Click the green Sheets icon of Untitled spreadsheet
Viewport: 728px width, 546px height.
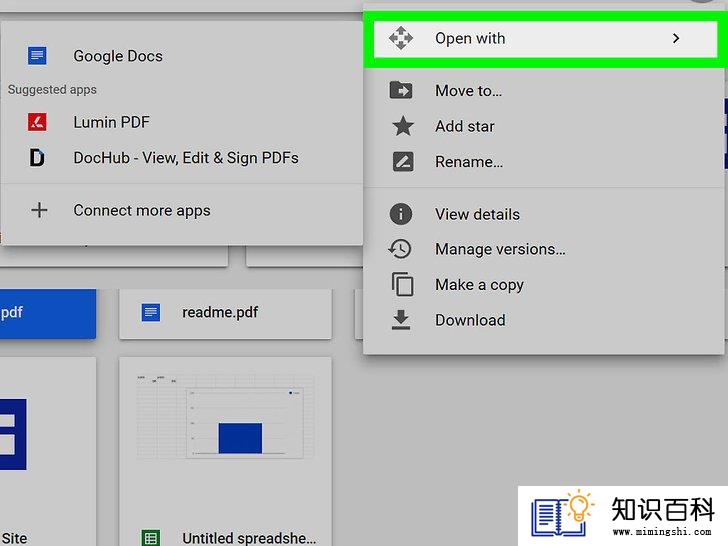(150, 538)
